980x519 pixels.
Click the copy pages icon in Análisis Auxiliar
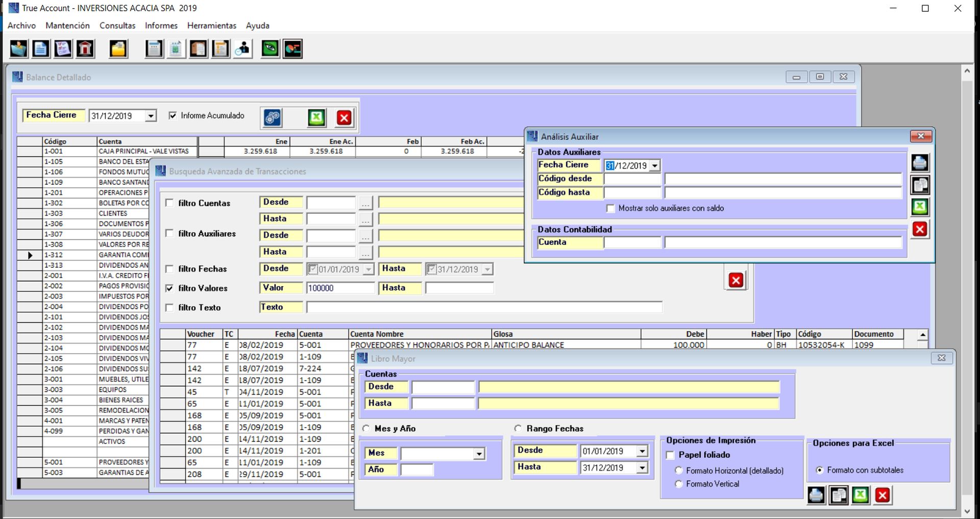pos(920,185)
